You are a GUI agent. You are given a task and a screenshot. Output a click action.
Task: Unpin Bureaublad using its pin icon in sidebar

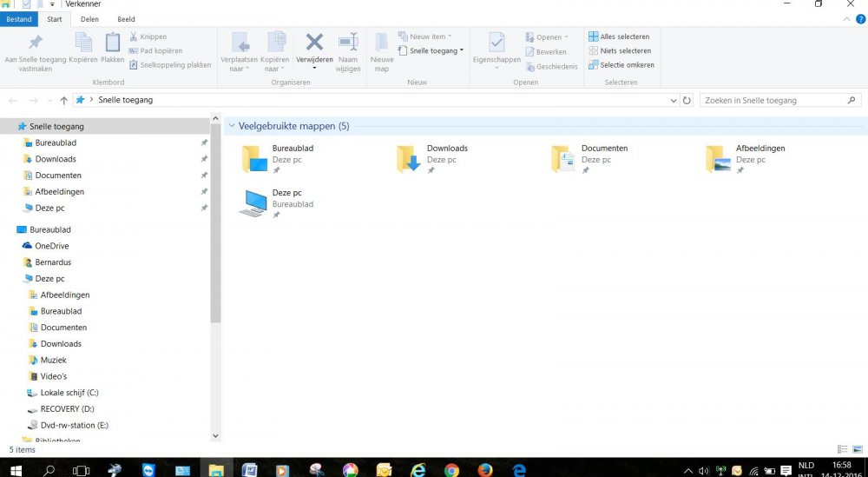204,142
